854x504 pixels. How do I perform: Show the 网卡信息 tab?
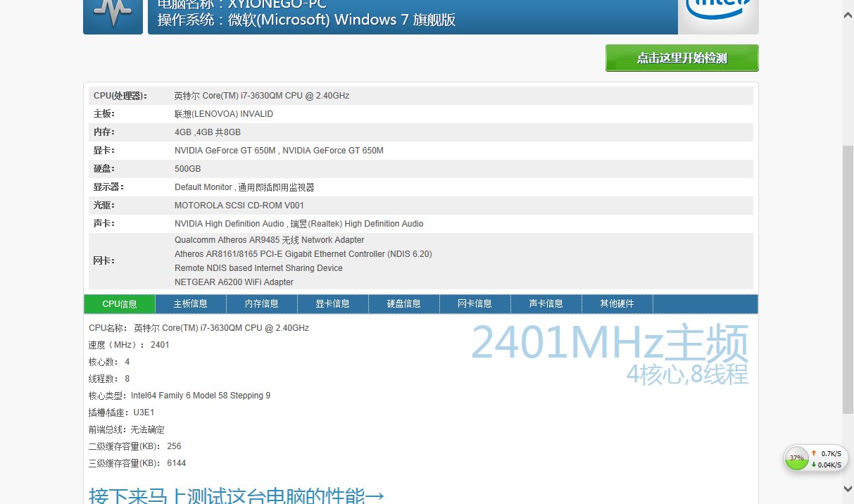[475, 304]
